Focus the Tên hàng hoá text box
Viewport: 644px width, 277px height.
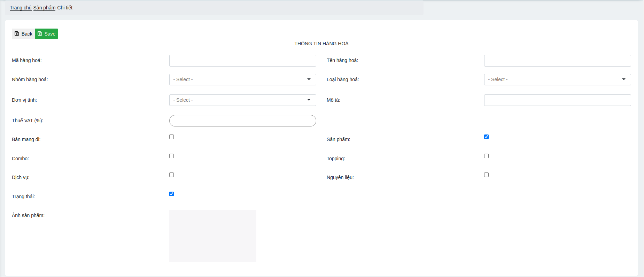[x=557, y=61]
